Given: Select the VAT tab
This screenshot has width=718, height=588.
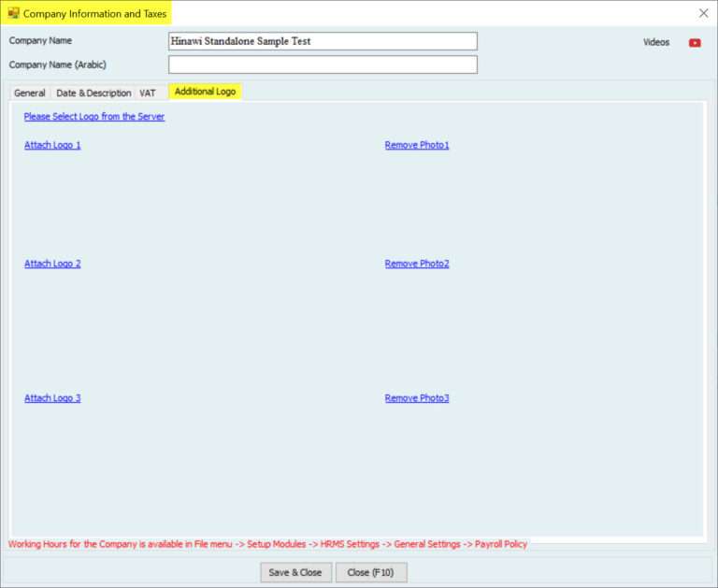Looking at the screenshot, I should (x=148, y=93).
